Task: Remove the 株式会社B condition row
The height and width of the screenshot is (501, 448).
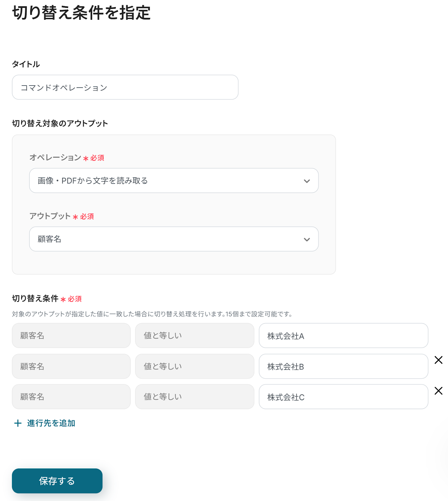Action: 438,360
